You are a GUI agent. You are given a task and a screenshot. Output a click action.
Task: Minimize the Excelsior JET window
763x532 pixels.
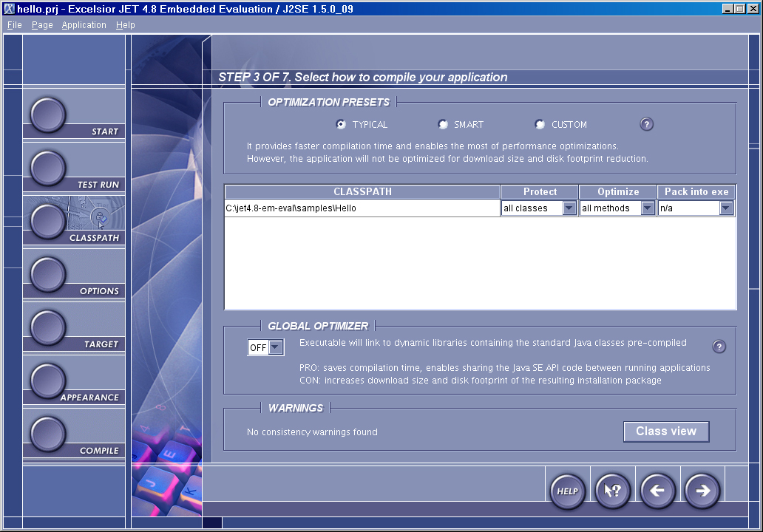tap(728, 9)
